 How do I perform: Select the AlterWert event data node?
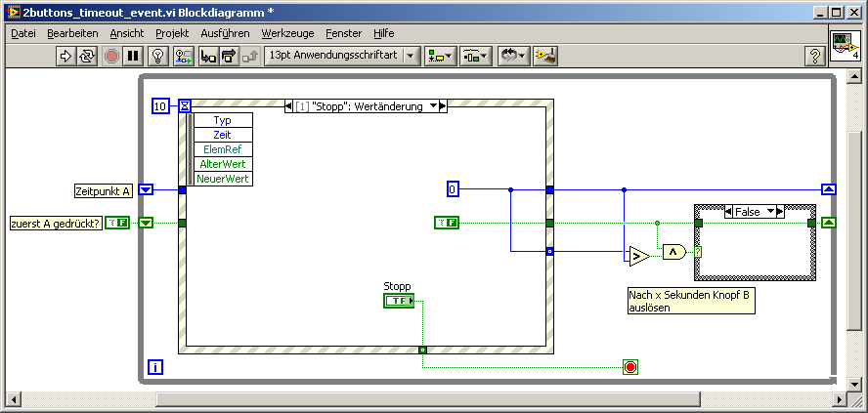(222, 164)
